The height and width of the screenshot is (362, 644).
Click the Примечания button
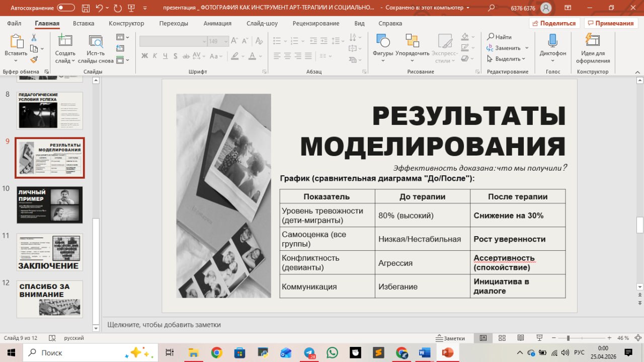click(x=611, y=23)
